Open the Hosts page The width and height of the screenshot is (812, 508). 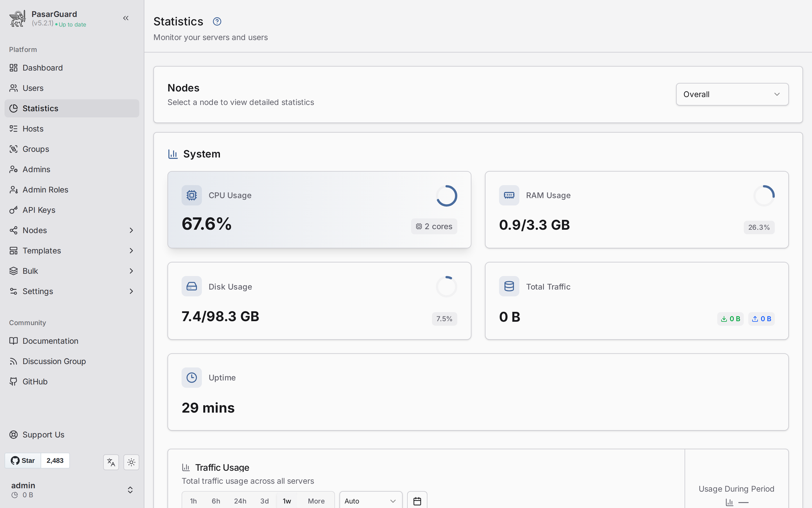pos(72,129)
